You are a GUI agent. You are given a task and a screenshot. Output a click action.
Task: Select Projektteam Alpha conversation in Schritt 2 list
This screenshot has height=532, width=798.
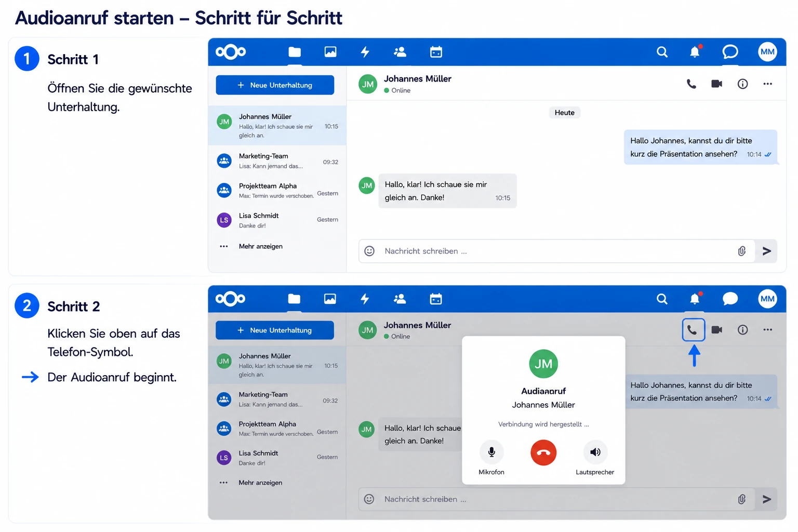277,429
